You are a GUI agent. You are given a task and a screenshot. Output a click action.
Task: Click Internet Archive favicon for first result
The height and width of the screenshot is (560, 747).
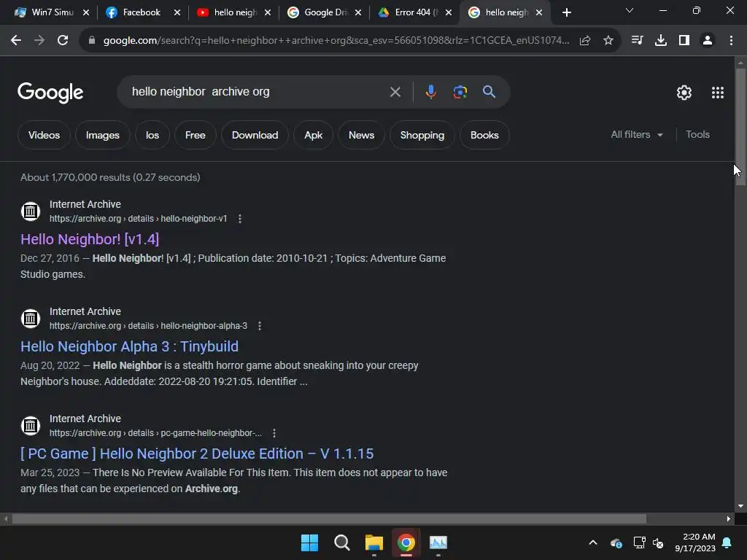(31, 211)
